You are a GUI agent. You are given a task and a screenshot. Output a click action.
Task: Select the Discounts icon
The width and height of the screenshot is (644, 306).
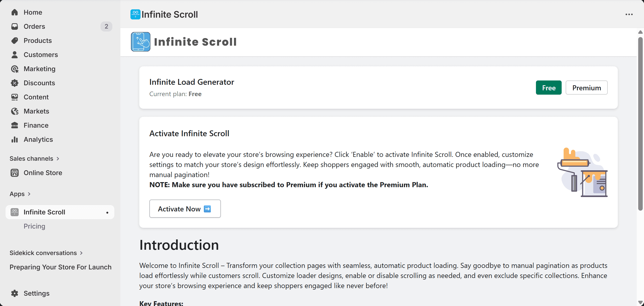15,83
